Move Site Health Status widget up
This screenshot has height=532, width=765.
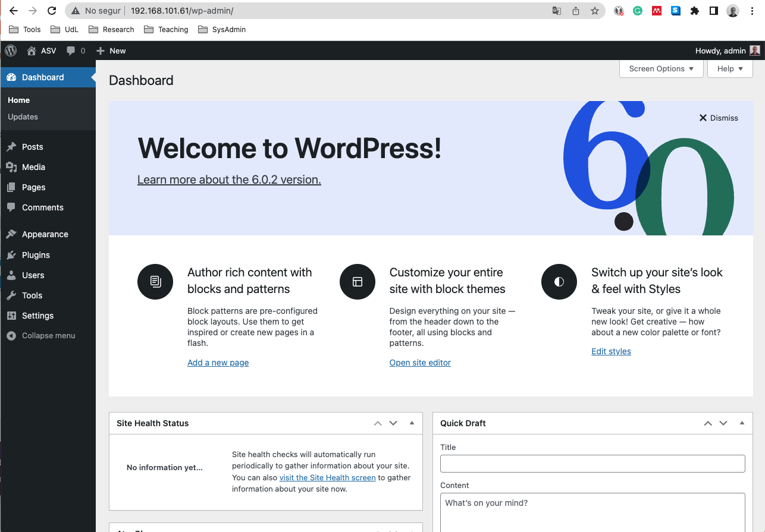point(378,423)
